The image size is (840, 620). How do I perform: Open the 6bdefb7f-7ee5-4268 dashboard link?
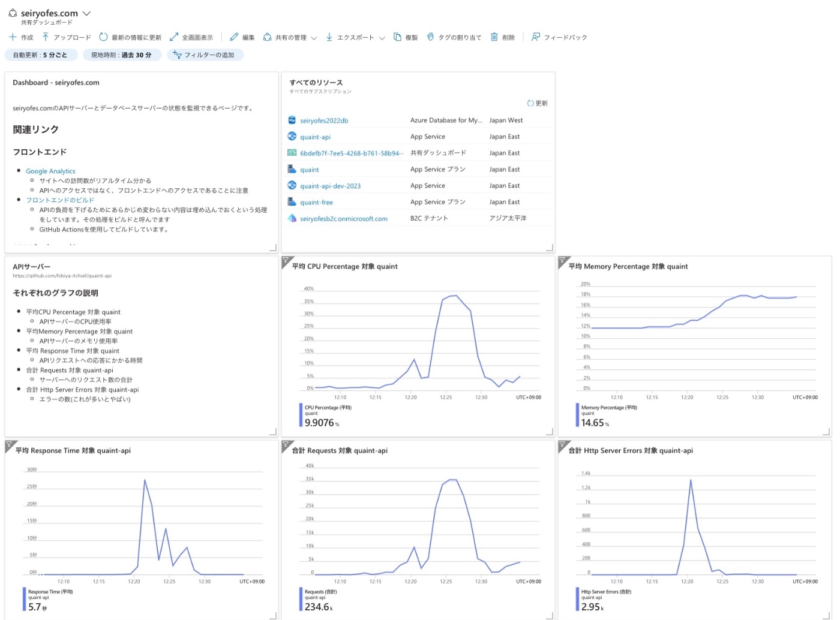click(x=352, y=153)
